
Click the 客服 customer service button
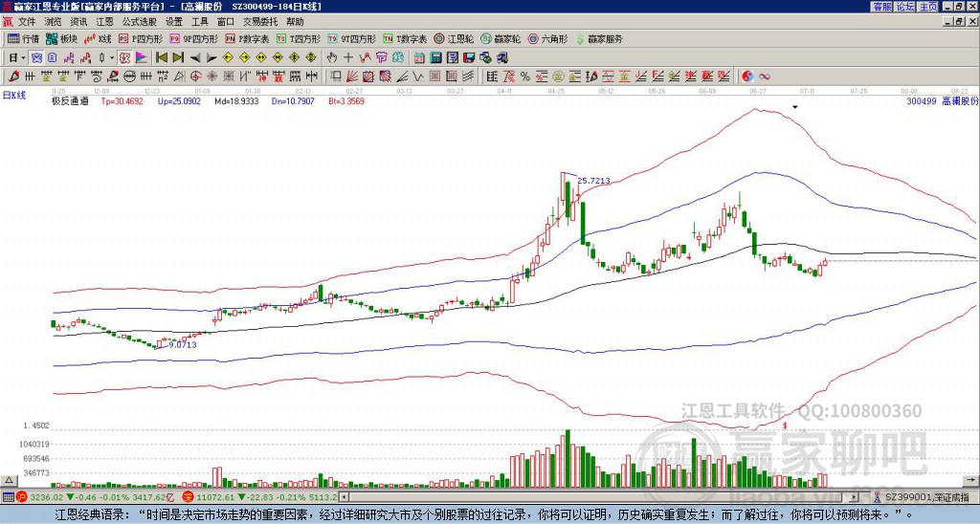pyautogui.click(x=882, y=7)
